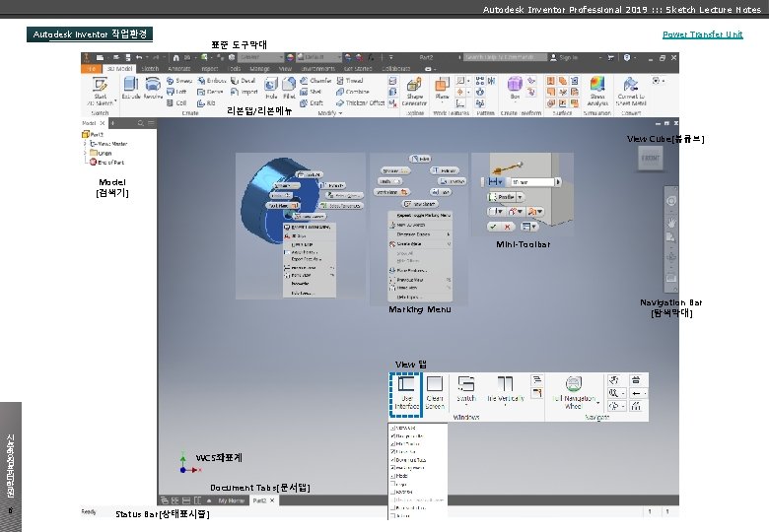Choose the Thicken/Offset command
The height and width of the screenshot is (532, 769).
[360, 102]
